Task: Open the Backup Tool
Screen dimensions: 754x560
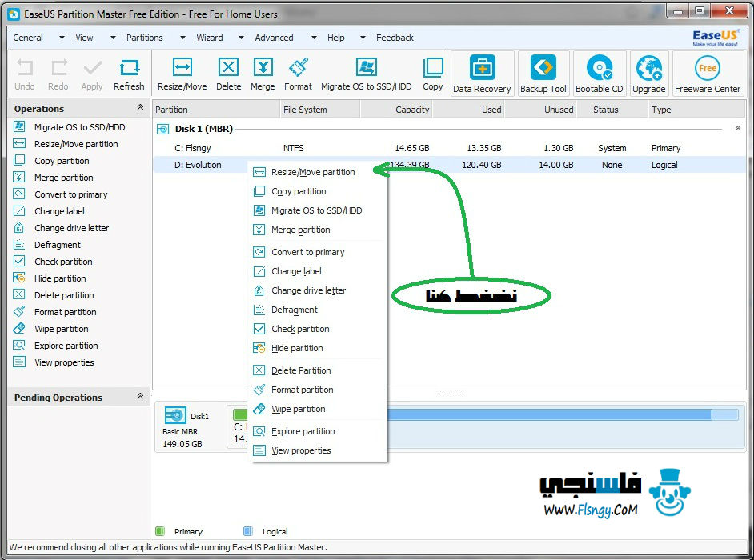Action: [x=543, y=74]
